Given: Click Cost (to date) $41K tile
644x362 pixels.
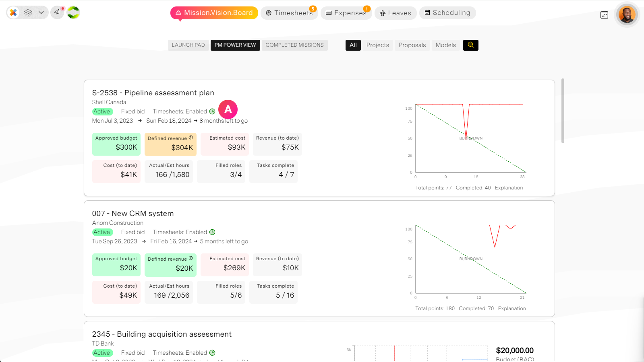Looking at the screenshot, I should point(116,171).
